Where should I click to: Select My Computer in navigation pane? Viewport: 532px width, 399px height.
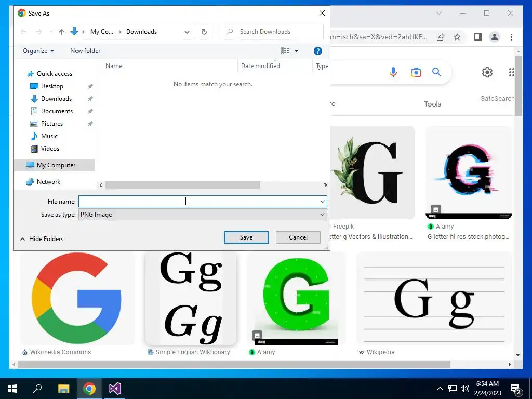tap(54, 165)
